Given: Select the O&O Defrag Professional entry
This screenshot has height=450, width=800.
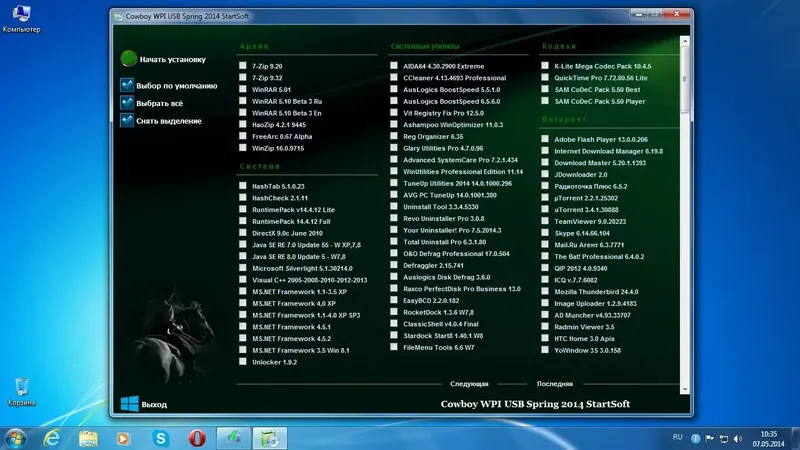Looking at the screenshot, I should pyautogui.click(x=456, y=254).
